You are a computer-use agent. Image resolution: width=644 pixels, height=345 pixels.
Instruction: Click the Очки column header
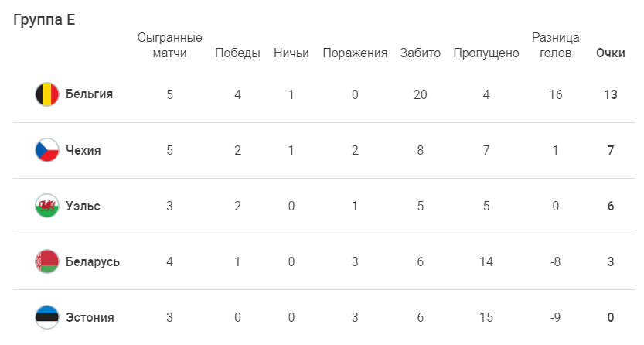tap(611, 53)
